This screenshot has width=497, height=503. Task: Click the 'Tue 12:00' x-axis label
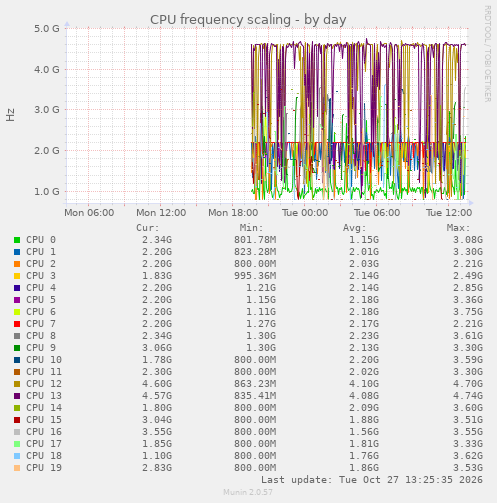[x=449, y=213]
